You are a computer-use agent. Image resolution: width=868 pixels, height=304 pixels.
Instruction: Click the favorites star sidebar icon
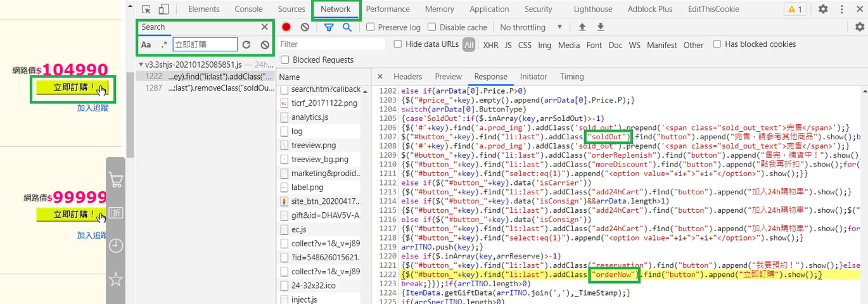pyautogui.click(x=116, y=279)
